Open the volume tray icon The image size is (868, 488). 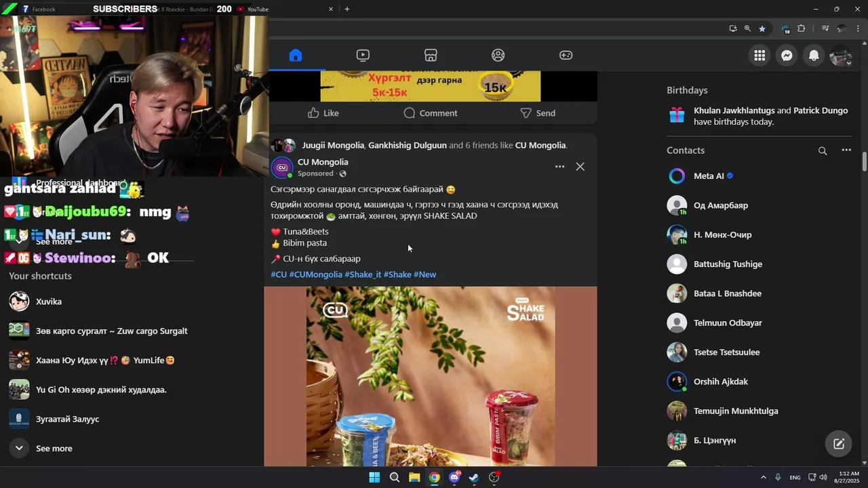[x=823, y=478]
